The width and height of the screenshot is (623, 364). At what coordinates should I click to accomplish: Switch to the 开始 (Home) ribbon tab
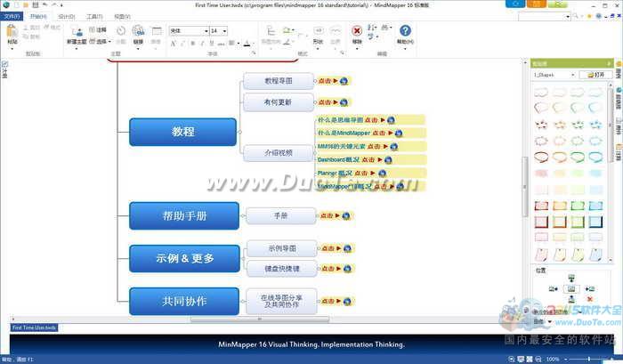[38, 16]
